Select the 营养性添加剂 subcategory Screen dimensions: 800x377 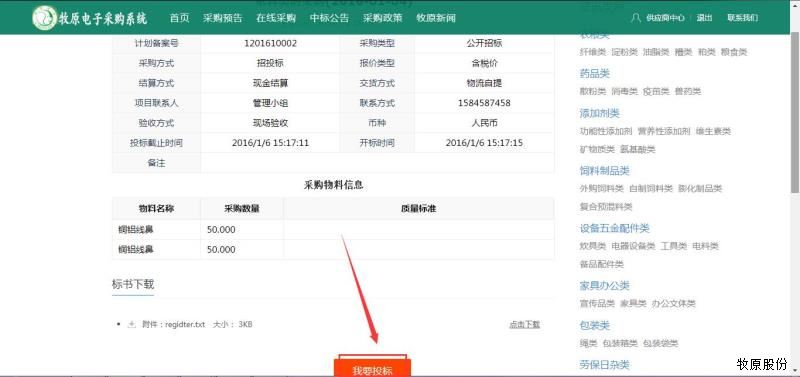(x=664, y=131)
